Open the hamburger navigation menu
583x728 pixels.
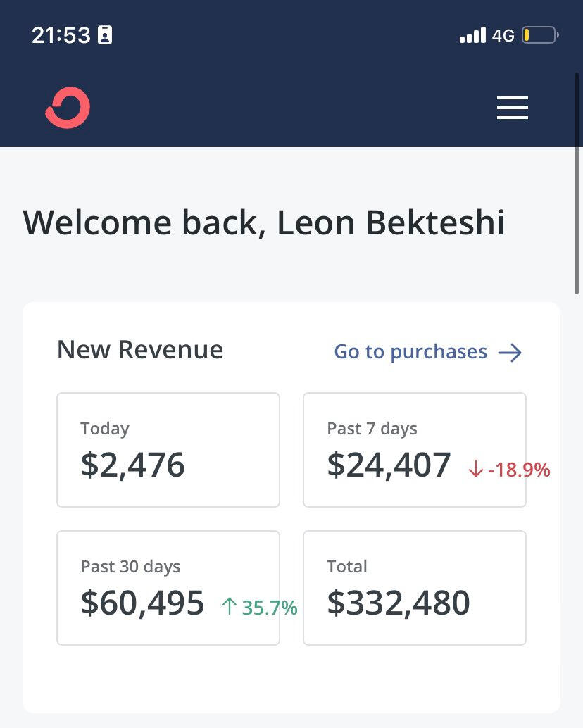[x=512, y=108]
